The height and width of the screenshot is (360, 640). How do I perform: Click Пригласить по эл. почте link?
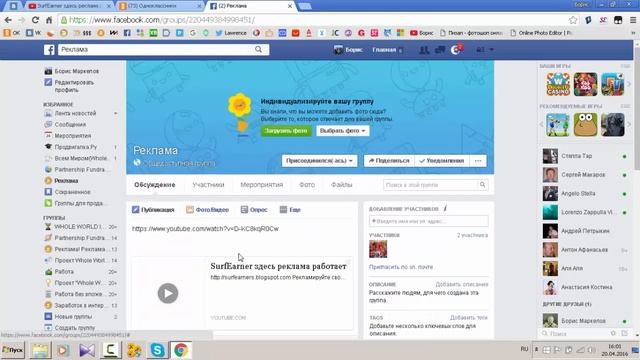[401, 267]
